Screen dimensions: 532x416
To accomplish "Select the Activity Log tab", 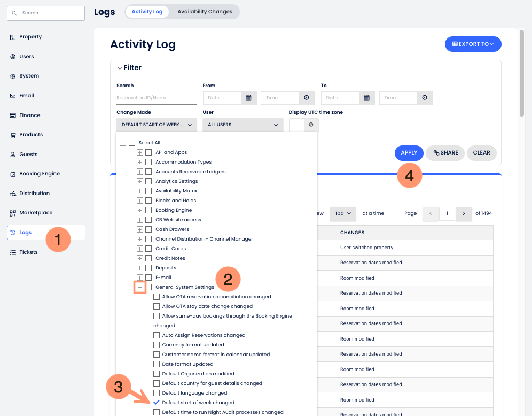I will coord(147,12).
